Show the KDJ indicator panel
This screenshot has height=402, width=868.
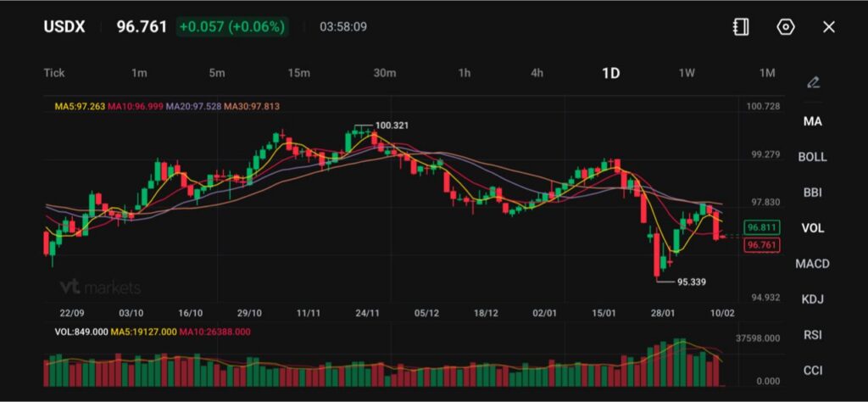click(x=812, y=299)
